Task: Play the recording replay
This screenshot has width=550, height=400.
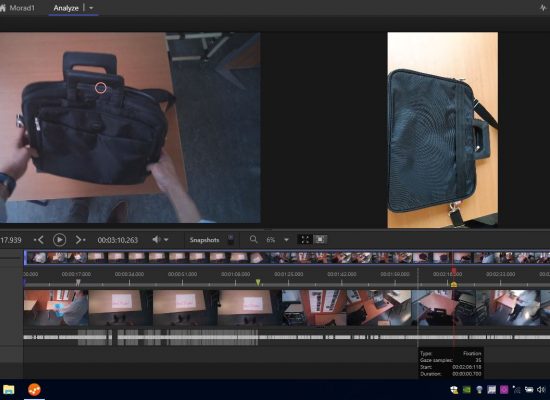Action: (x=60, y=240)
